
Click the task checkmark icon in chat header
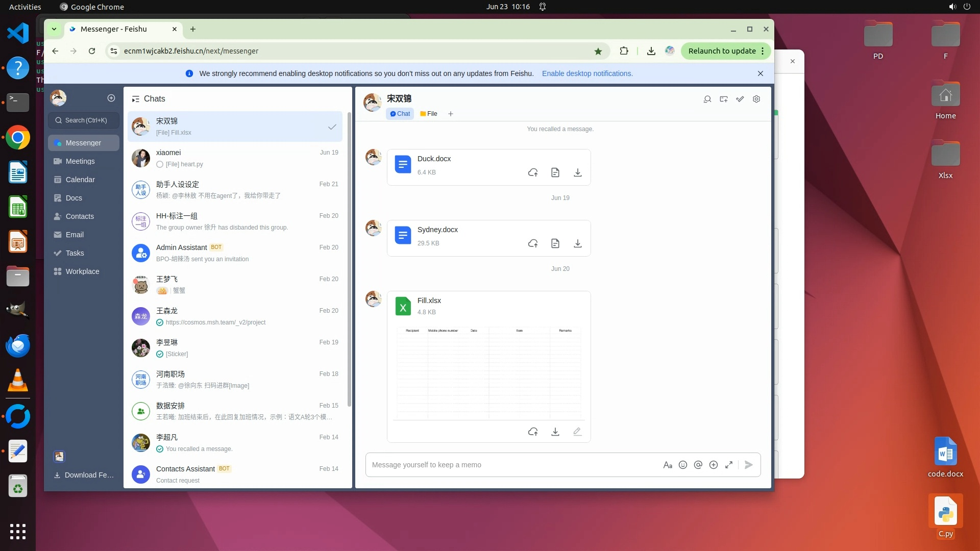click(740, 99)
